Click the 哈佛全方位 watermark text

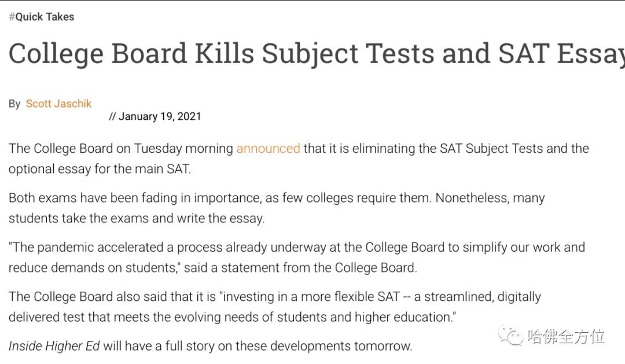point(565,336)
